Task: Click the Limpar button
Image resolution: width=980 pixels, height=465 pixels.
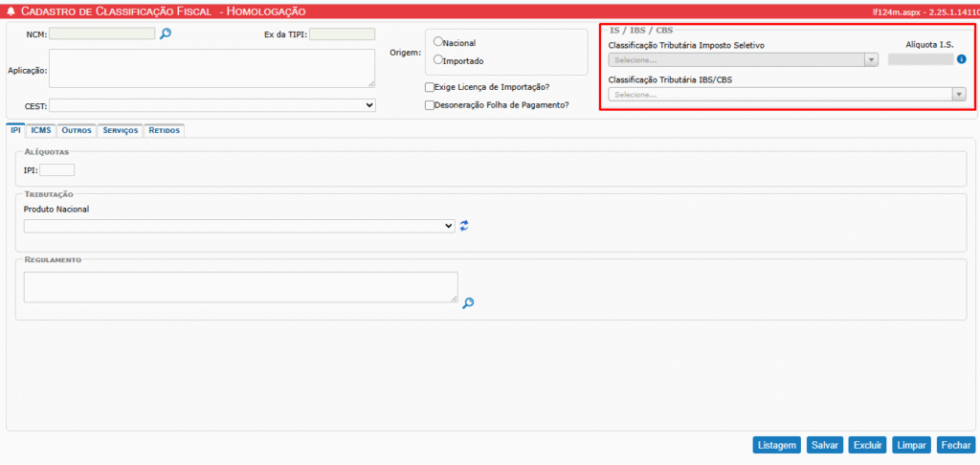Action: pyautogui.click(x=911, y=445)
